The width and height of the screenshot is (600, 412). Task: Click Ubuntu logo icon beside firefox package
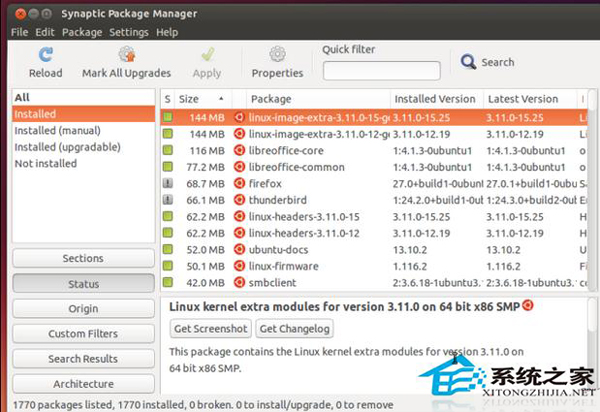[x=239, y=184]
